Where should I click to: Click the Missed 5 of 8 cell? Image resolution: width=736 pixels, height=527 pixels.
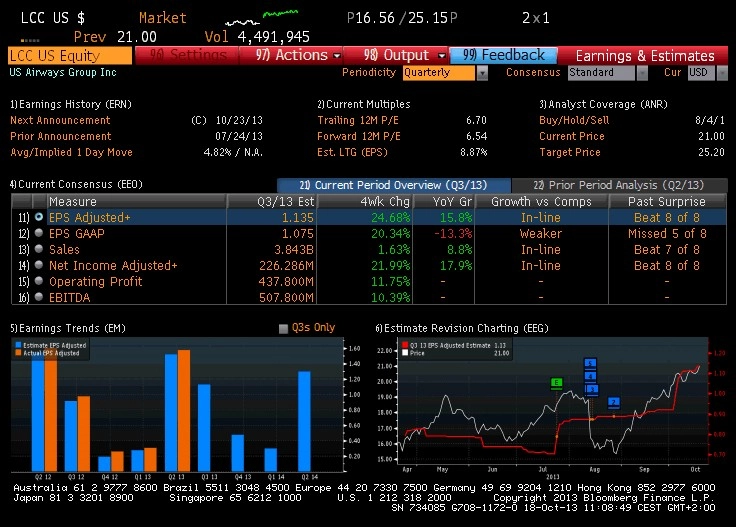(667, 233)
